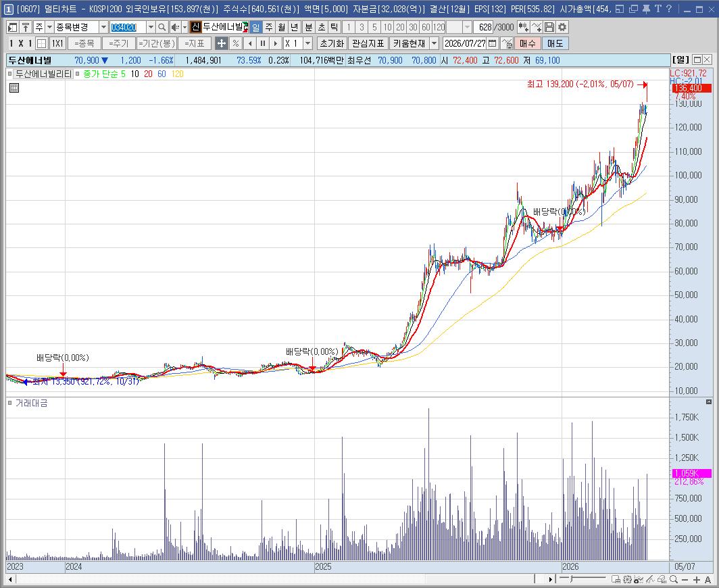Click the 1X1 layout button

point(57,43)
